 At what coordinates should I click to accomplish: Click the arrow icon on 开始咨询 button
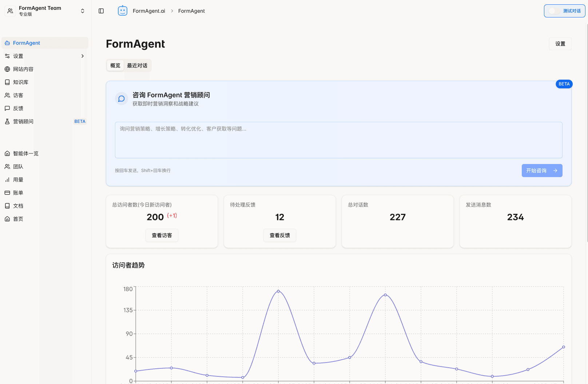pos(555,171)
